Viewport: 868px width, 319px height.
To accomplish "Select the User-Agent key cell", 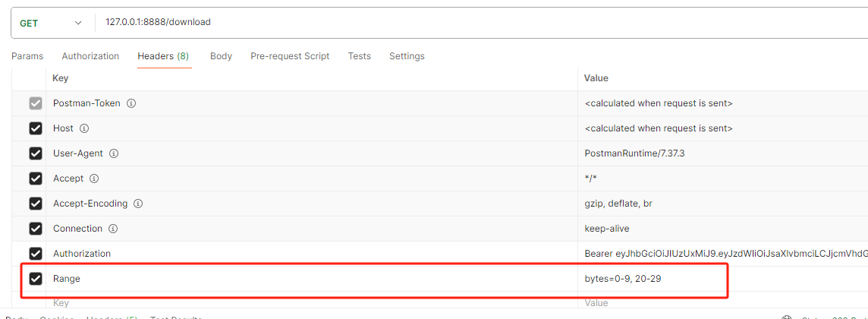I will (312, 153).
